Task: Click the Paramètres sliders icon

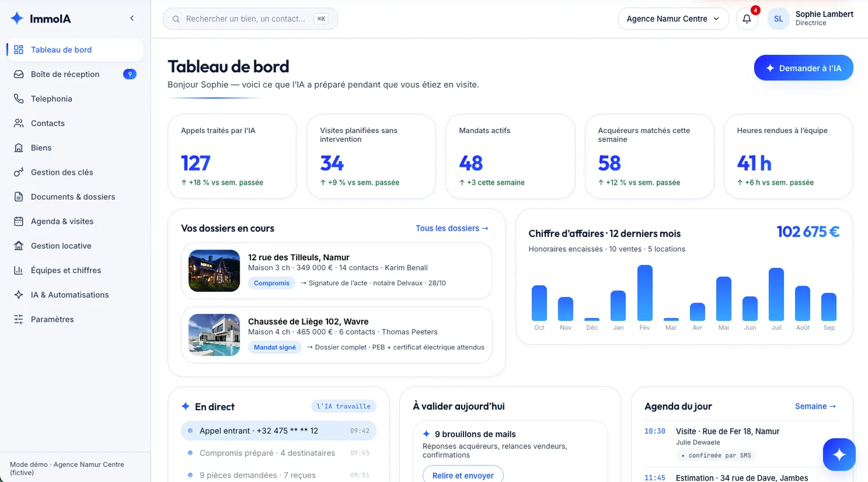Action: point(19,319)
